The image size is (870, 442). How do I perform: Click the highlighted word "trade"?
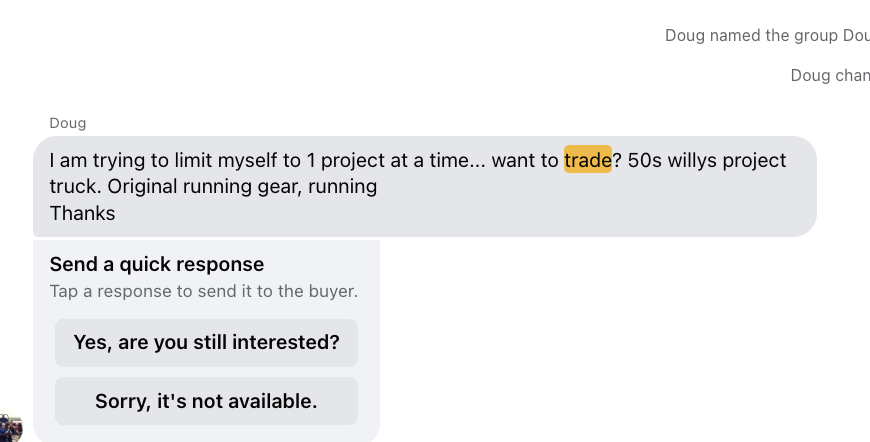coord(587,160)
